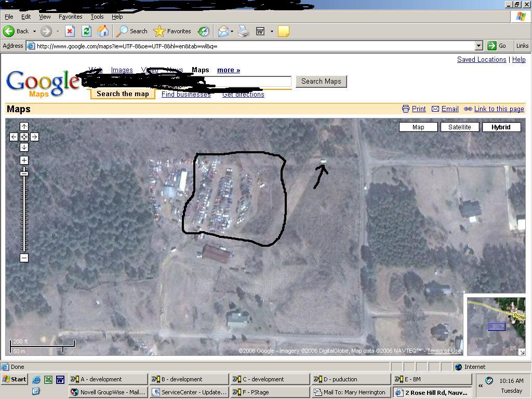532x399 pixels.
Task: Switch to Novell GroupWise taskbar window
Action: click(108, 392)
